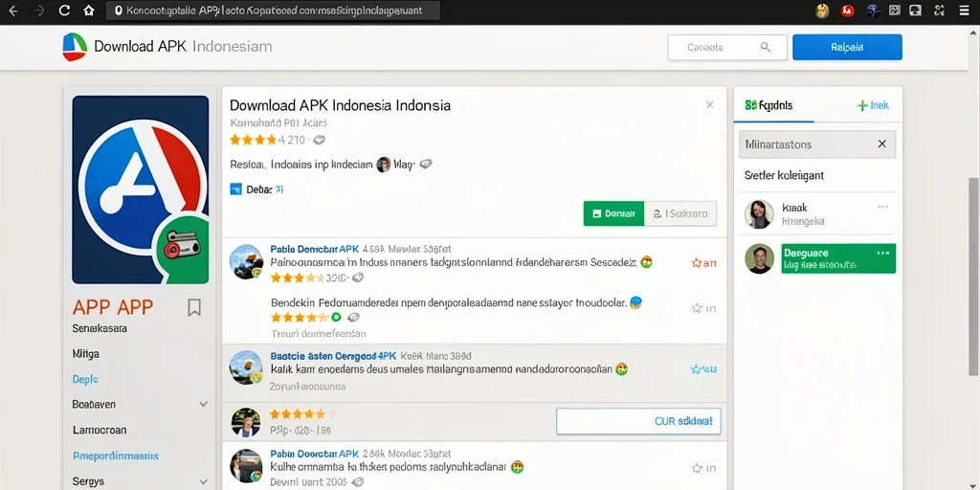The height and width of the screenshot is (490, 980).
Task: Select Mitga in the left sidebar
Action: (x=85, y=354)
